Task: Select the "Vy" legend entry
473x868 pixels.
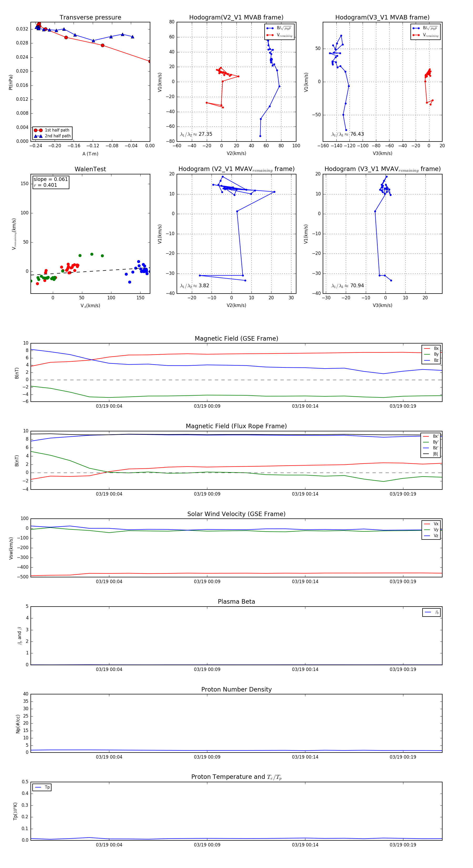Action: coord(431,530)
